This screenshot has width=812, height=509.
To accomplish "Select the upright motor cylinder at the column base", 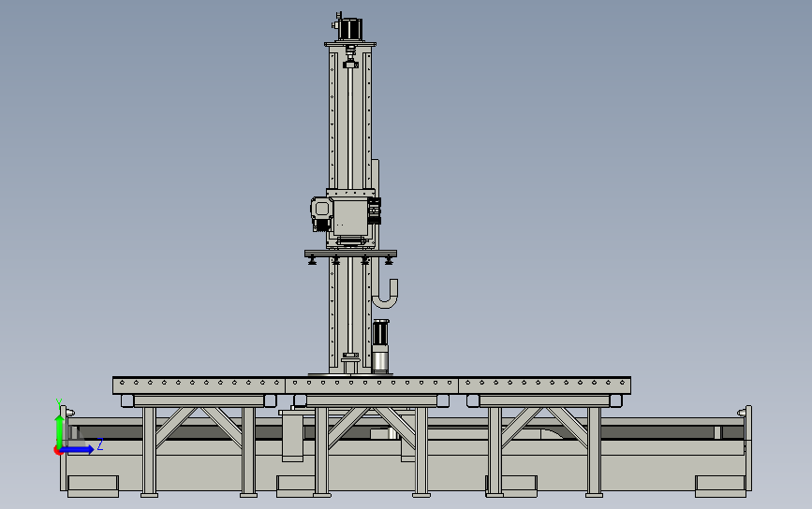I will click(380, 346).
